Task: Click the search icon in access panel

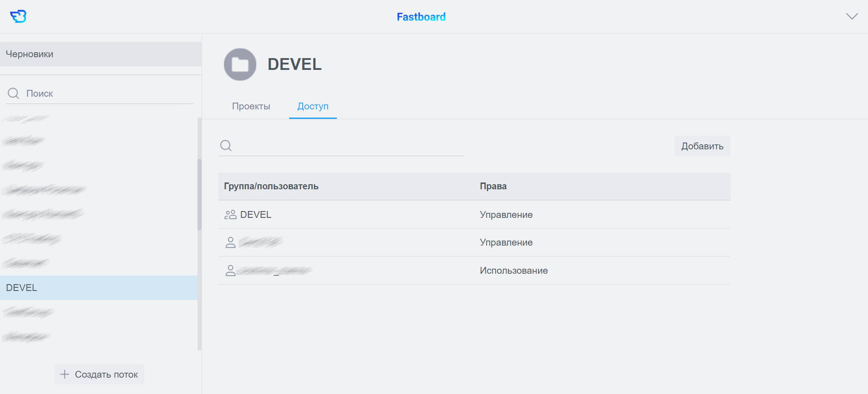Action: [x=226, y=146]
